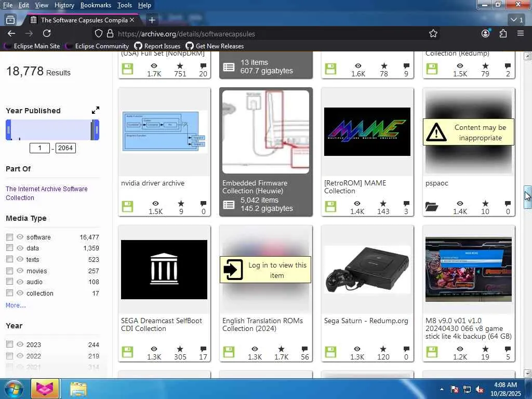Open the MAME logo thumbnail
Image resolution: width=532 pixels, height=399 pixels.
[367, 131]
